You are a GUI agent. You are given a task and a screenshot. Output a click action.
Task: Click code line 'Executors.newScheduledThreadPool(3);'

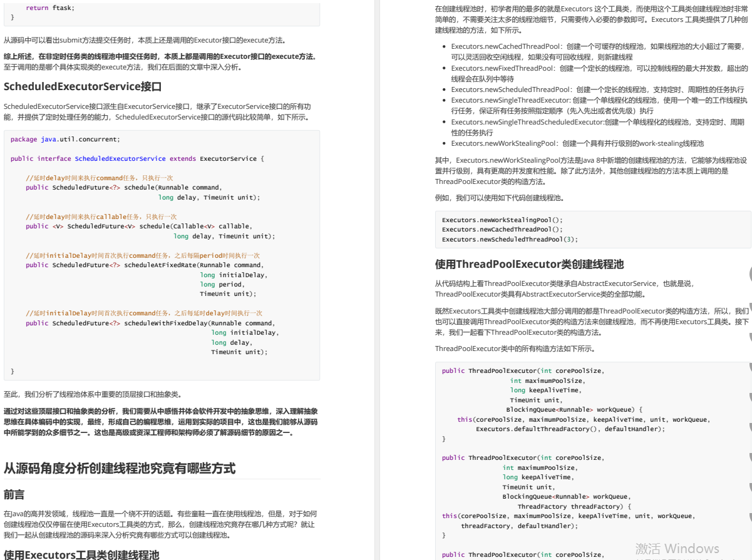pos(510,239)
